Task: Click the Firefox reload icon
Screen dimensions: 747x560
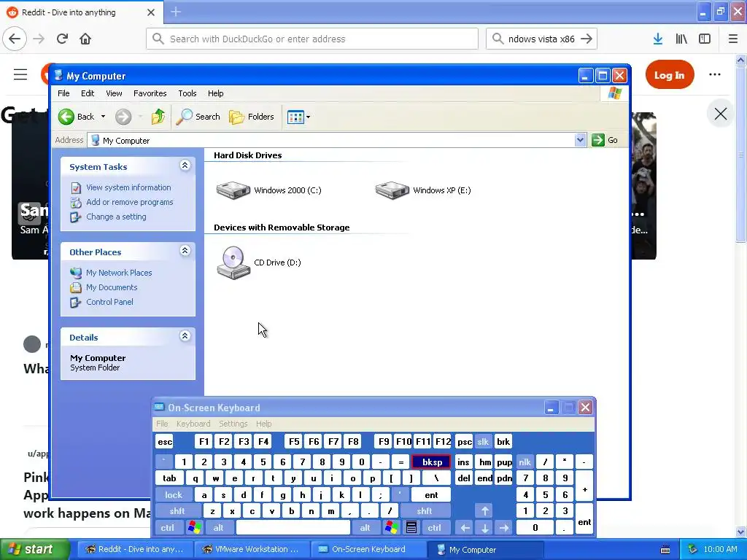Action: coord(62,39)
